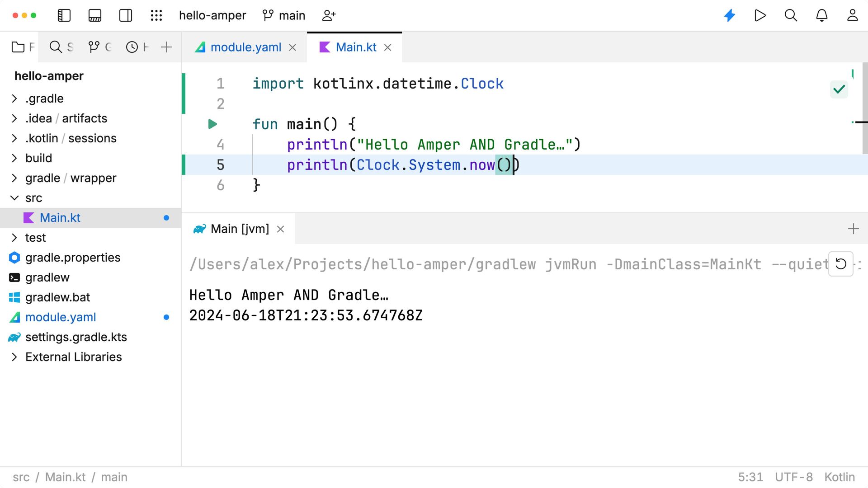Change the Kotlin language mode

840,477
